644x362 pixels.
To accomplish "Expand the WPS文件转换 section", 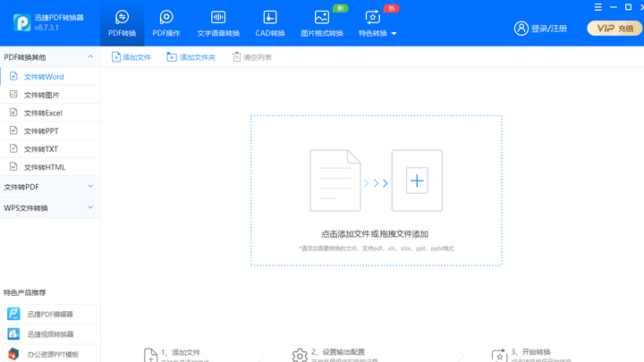I will (50, 207).
